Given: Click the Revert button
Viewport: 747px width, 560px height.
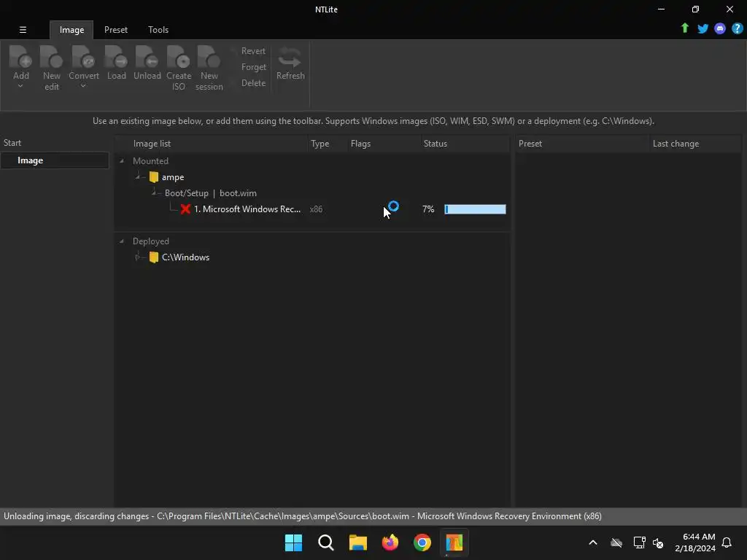Looking at the screenshot, I should click(253, 51).
